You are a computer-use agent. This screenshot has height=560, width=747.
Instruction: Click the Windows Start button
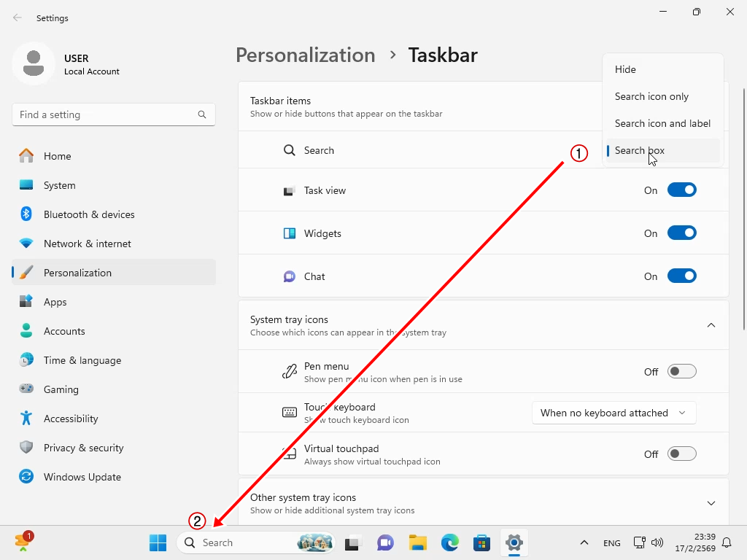point(158,542)
